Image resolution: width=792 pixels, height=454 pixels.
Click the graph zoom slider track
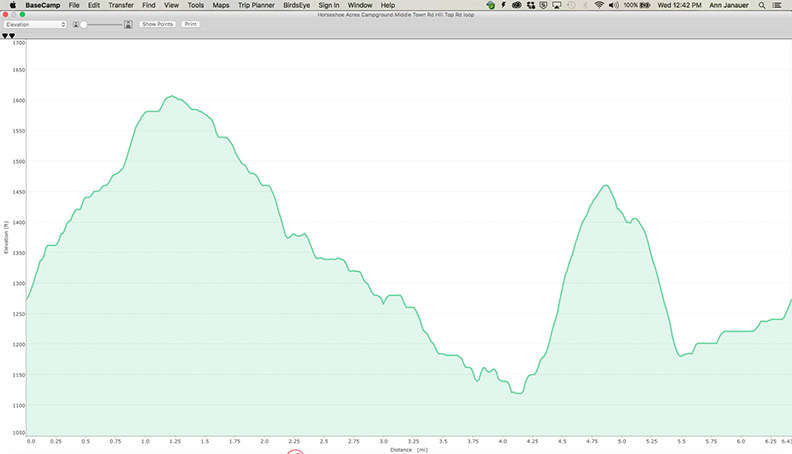[x=102, y=23]
